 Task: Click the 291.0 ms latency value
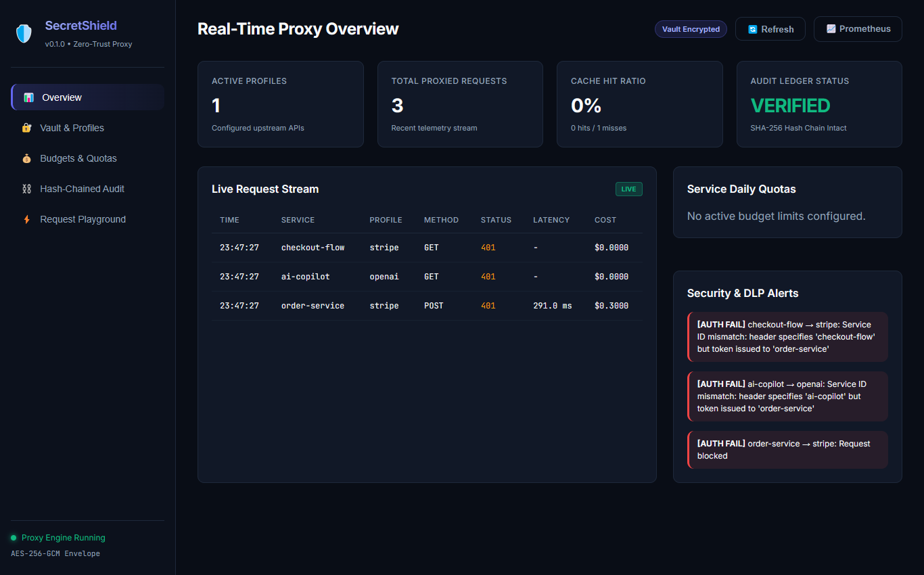552,306
